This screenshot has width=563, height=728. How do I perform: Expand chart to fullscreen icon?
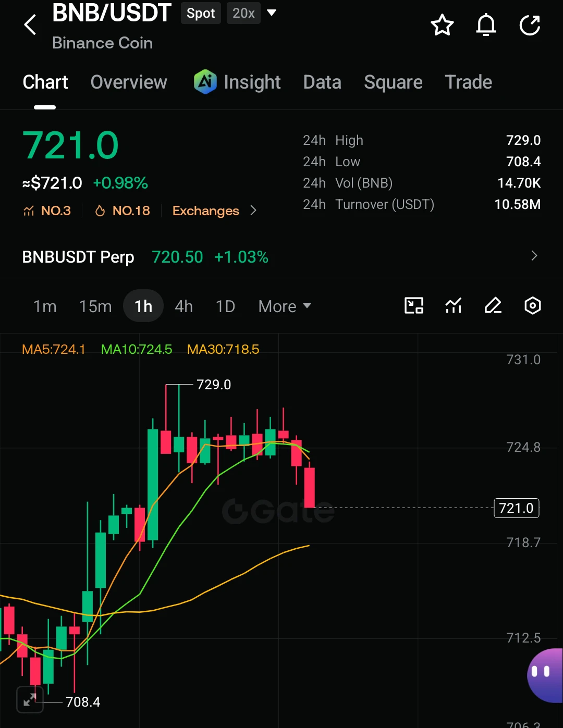point(30,699)
